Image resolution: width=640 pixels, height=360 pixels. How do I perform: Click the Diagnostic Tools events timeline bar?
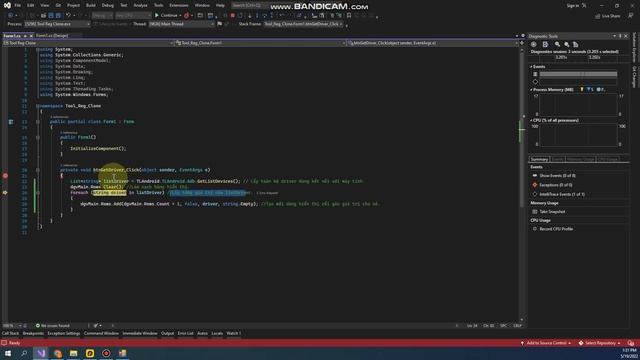point(578,74)
